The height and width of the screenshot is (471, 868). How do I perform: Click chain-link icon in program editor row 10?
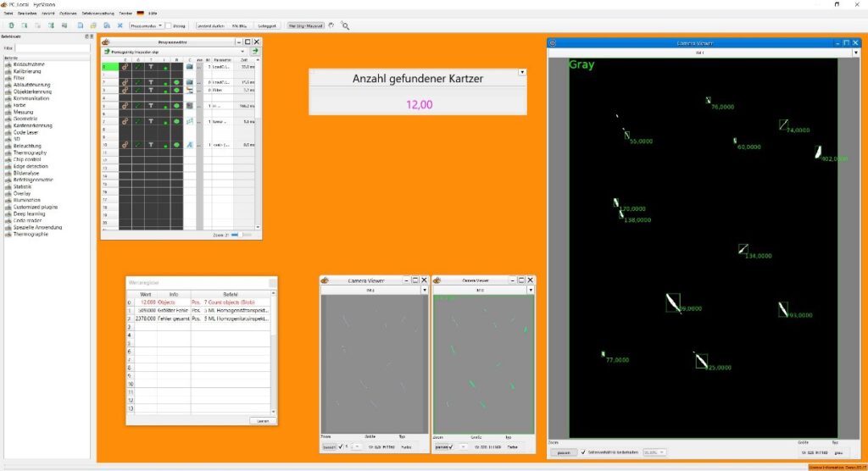pos(125,145)
